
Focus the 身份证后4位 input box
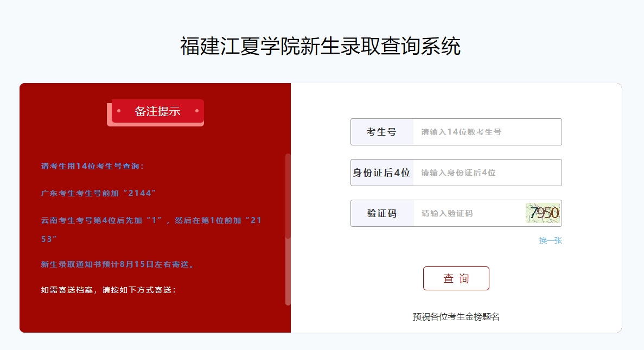click(487, 173)
